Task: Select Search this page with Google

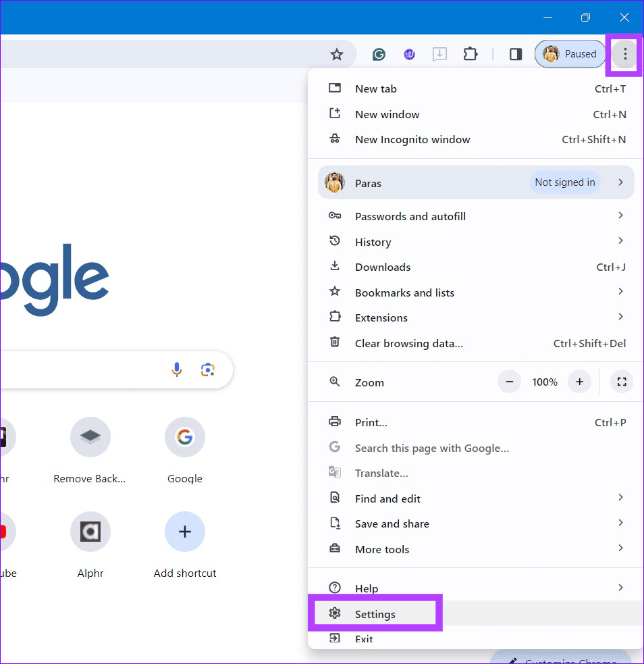Action: [477, 448]
